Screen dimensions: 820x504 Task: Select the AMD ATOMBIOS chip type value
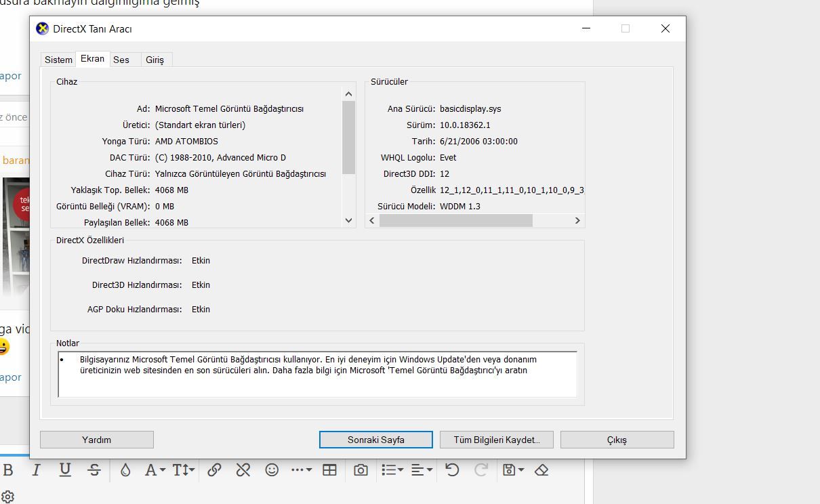pos(186,142)
